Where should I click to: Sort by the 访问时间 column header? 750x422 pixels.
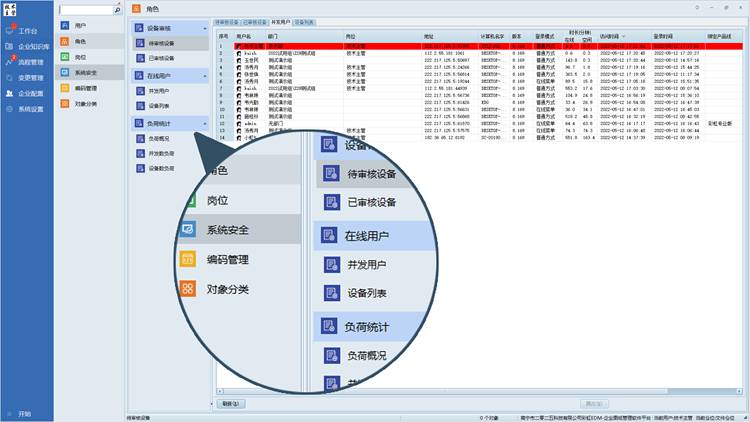pos(610,36)
